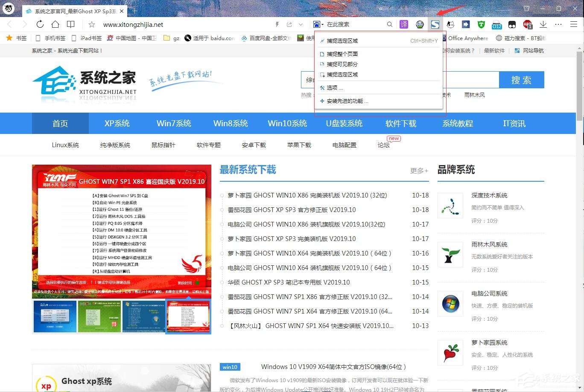Viewport: 584px width, 392px height.
Task: Click the purple 译 translate extension icon
Action: pos(403,24)
